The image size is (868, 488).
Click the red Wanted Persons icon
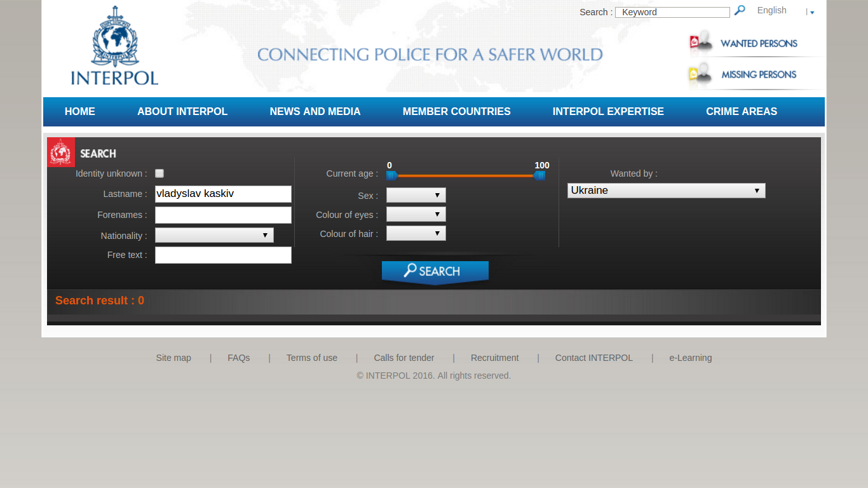(701, 43)
